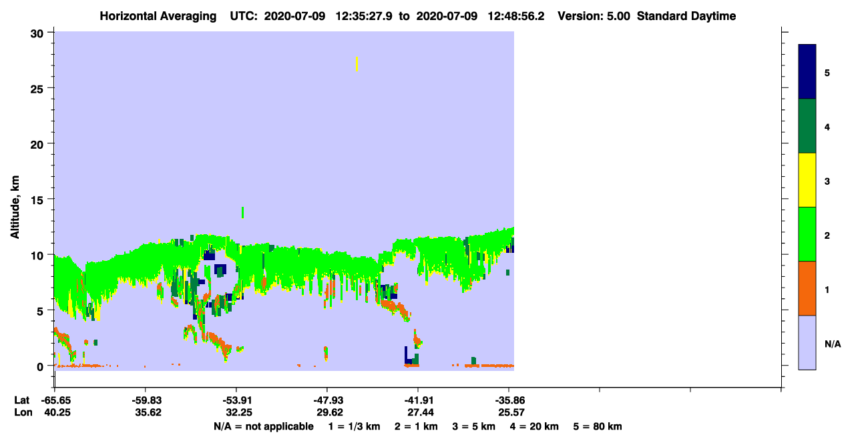Click the latitude value -35.86

click(x=509, y=400)
